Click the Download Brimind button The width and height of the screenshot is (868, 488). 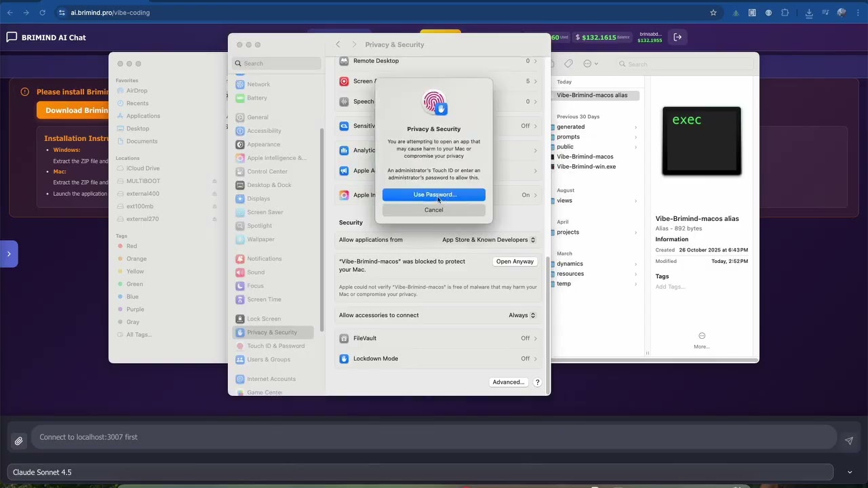(73, 110)
